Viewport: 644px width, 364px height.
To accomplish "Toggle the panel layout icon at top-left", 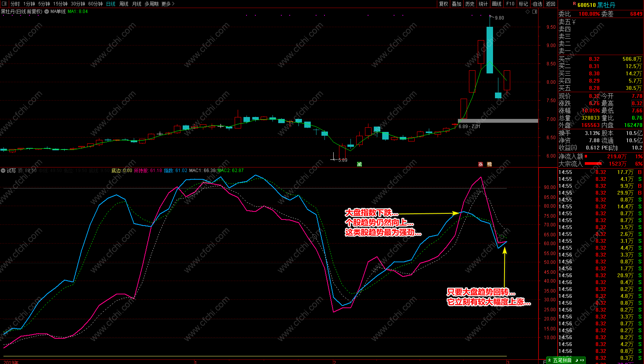I will click(x=4, y=4).
